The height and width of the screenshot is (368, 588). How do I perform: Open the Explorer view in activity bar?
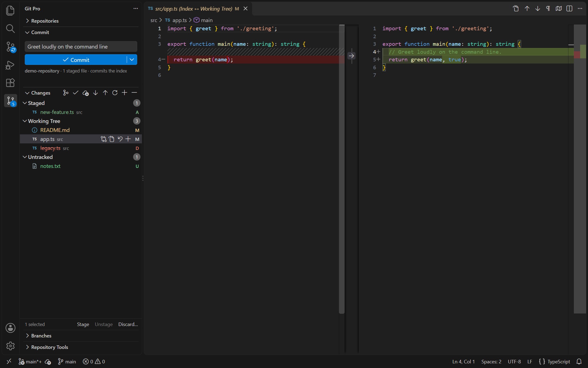coord(10,10)
